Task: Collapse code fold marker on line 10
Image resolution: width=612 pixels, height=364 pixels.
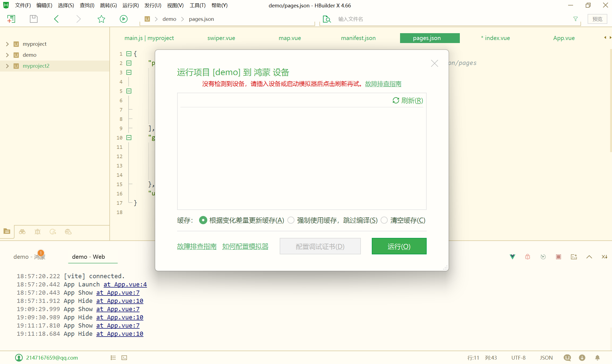Action: tap(129, 138)
